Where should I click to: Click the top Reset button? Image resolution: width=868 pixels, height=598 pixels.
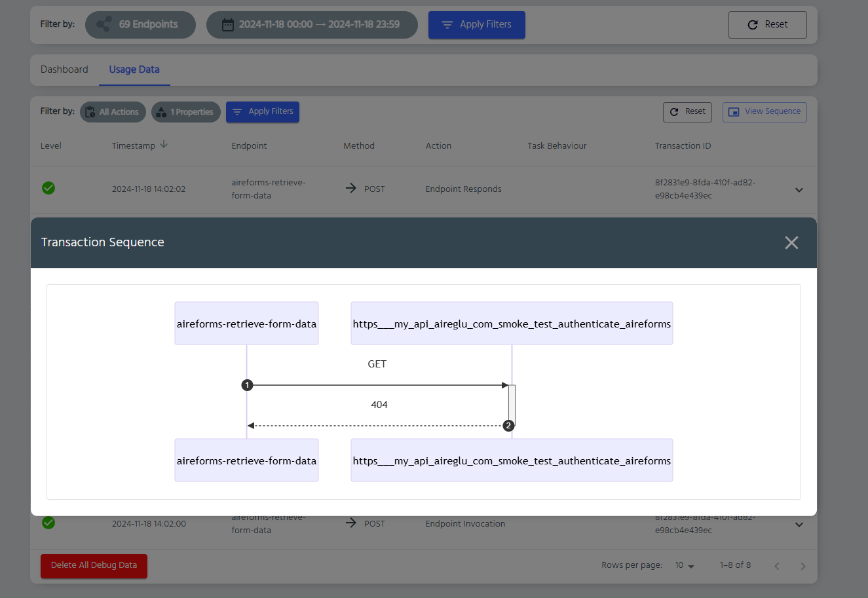coord(767,25)
